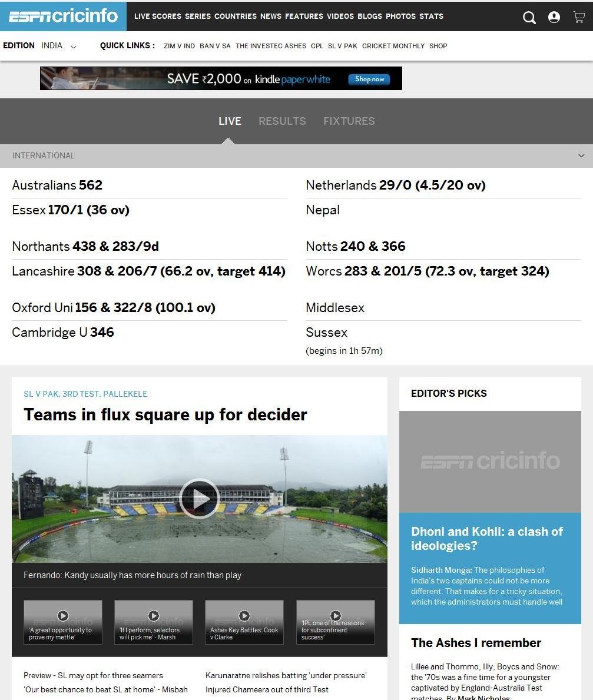Play the main Pallekele stadium video

tap(199, 499)
